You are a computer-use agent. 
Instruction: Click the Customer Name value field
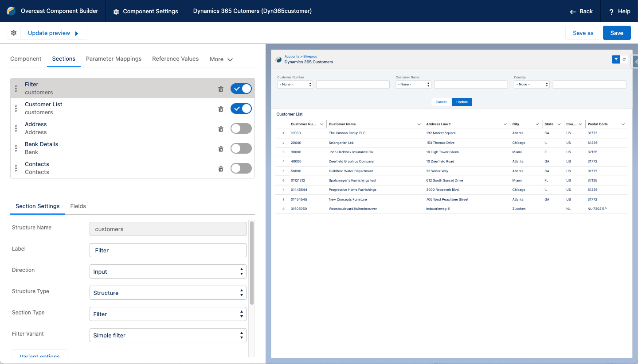pos(471,84)
